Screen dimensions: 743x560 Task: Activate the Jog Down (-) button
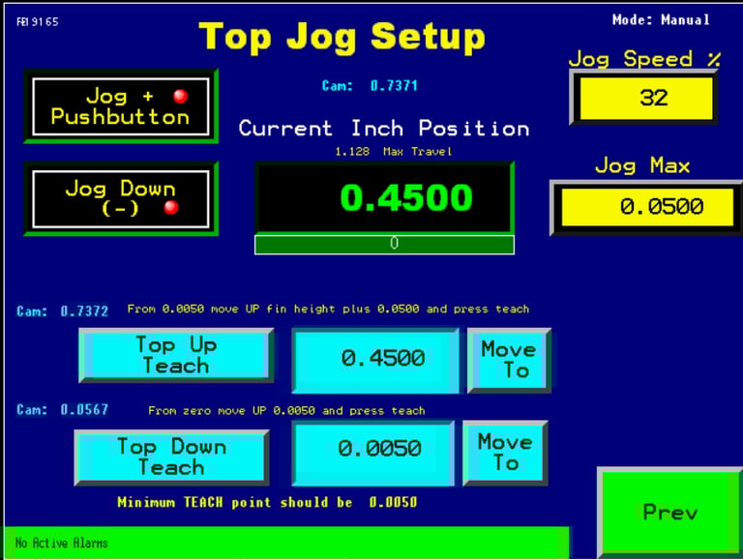pyautogui.click(x=121, y=199)
